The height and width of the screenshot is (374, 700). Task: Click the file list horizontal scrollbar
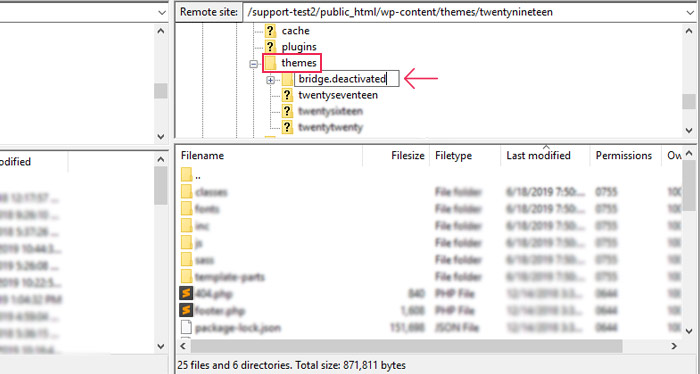click(x=406, y=346)
